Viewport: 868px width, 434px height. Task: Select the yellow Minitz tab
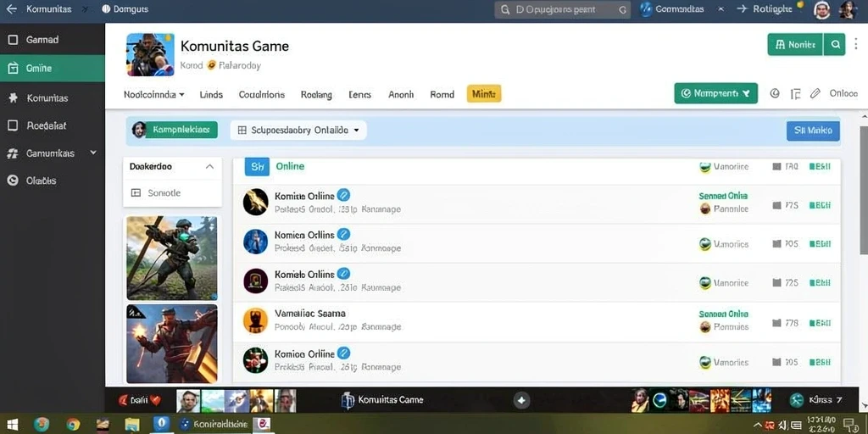coord(484,94)
